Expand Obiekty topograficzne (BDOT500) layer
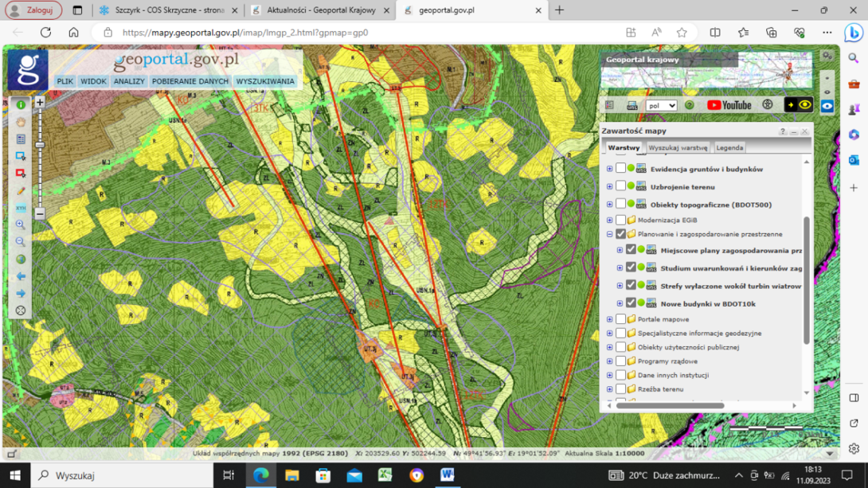This screenshot has width=868, height=488. 609,204
